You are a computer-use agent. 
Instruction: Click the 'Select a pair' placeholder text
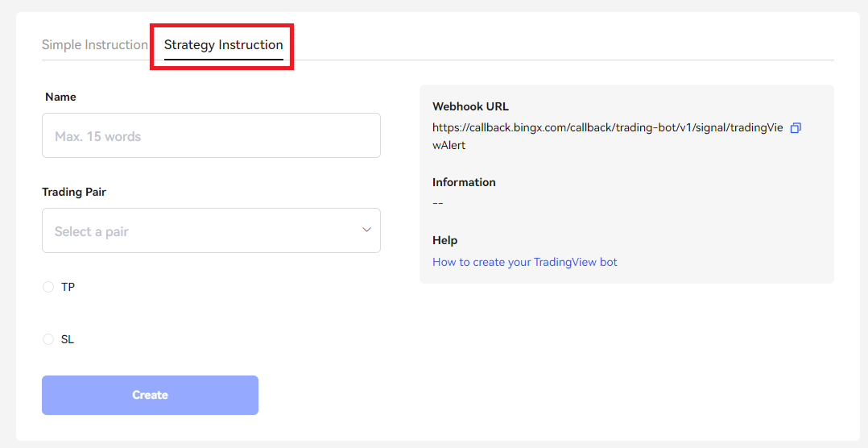tap(92, 231)
